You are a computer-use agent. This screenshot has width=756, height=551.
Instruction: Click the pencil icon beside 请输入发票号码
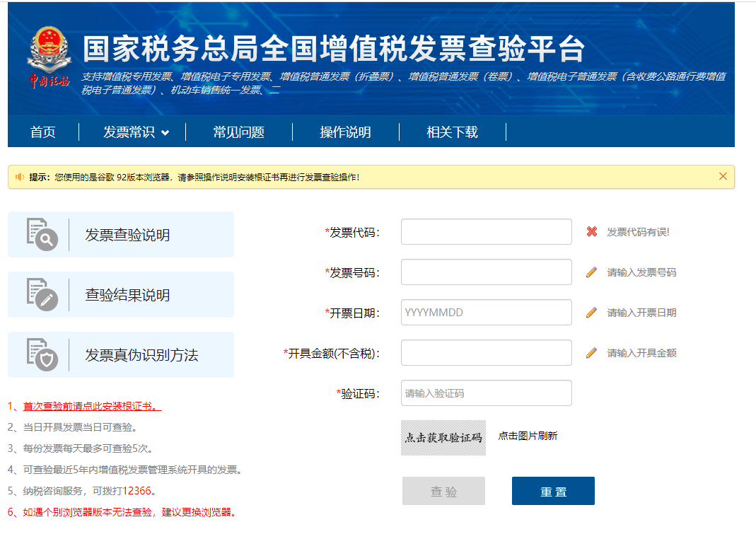point(592,272)
